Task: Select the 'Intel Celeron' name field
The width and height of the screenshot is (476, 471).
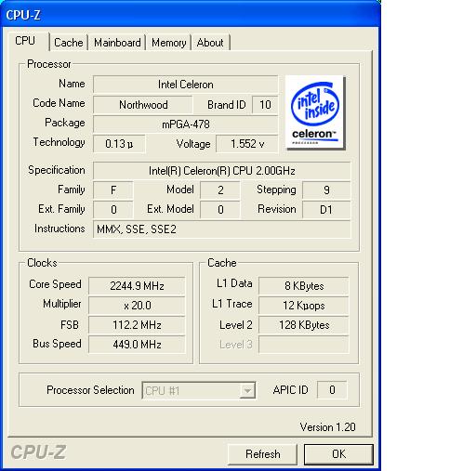Action: pyautogui.click(x=185, y=85)
